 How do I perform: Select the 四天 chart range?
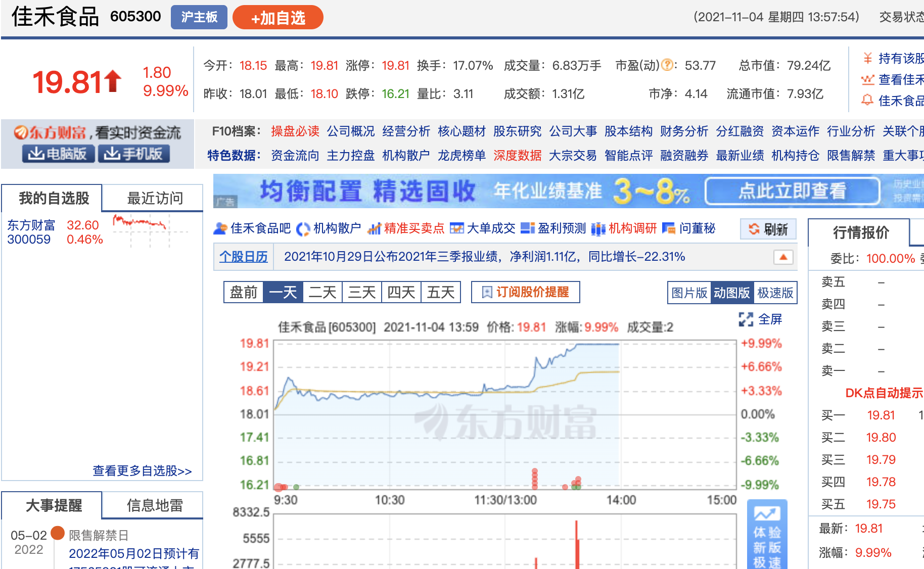click(x=401, y=292)
